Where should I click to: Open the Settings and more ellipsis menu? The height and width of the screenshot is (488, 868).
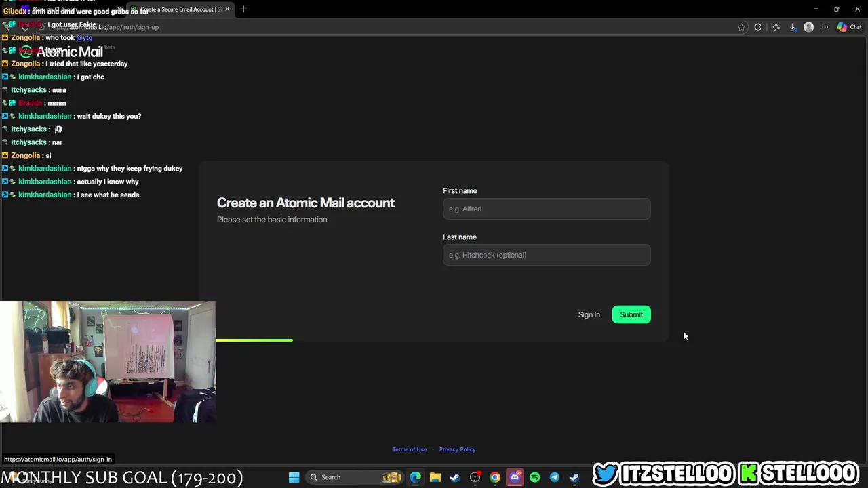pos(825,27)
